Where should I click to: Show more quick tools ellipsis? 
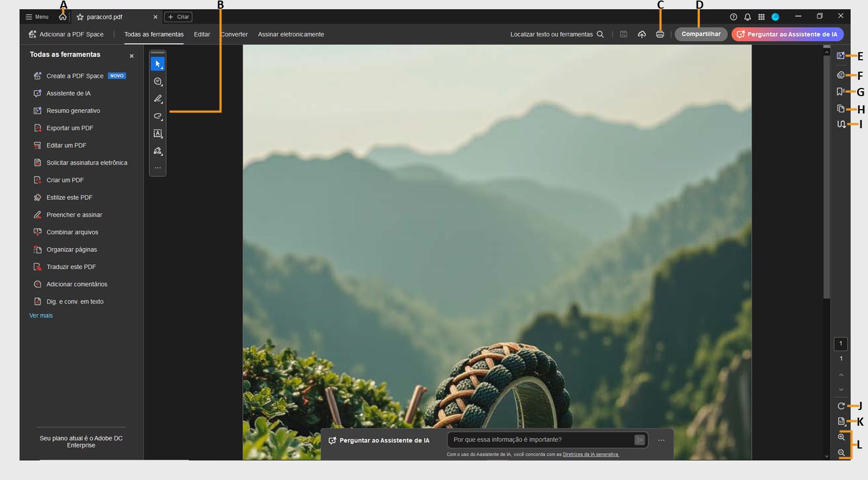[x=158, y=168]
